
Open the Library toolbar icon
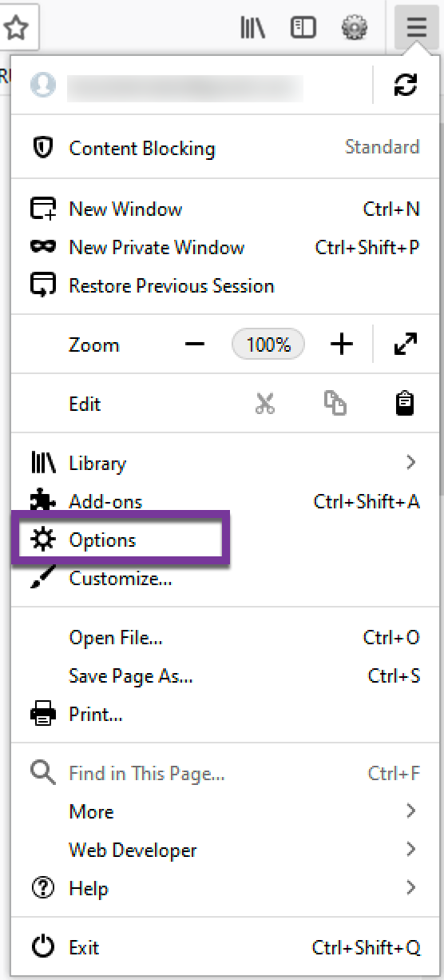point(252,29)
